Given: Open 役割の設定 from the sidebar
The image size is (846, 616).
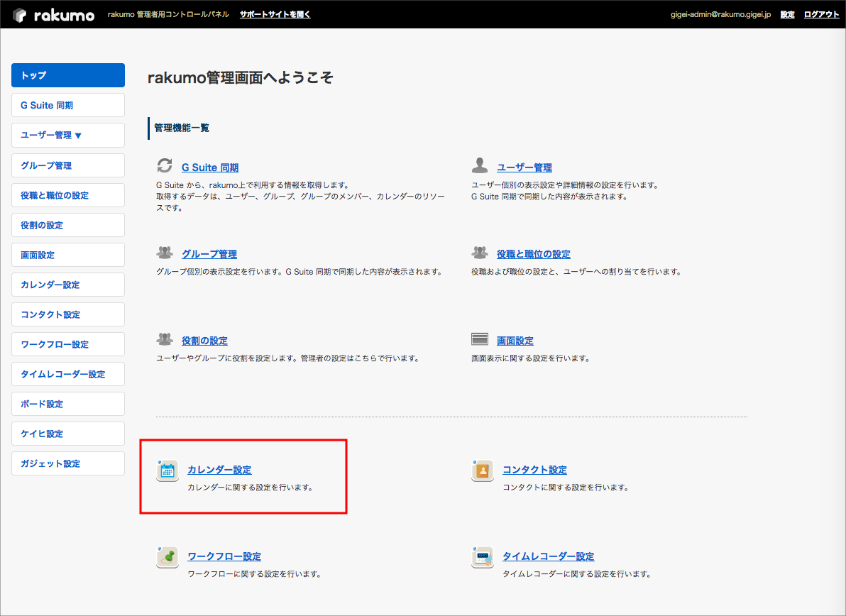Looking at the screenshot, I should 68,225.
